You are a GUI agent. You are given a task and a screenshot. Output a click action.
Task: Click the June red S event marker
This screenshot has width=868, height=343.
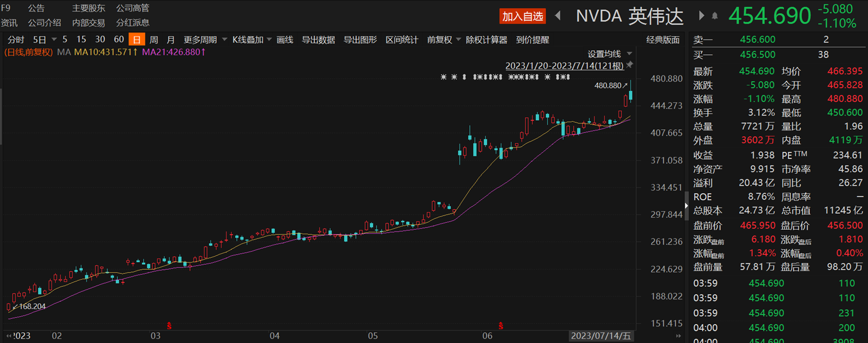coord(501,326)
